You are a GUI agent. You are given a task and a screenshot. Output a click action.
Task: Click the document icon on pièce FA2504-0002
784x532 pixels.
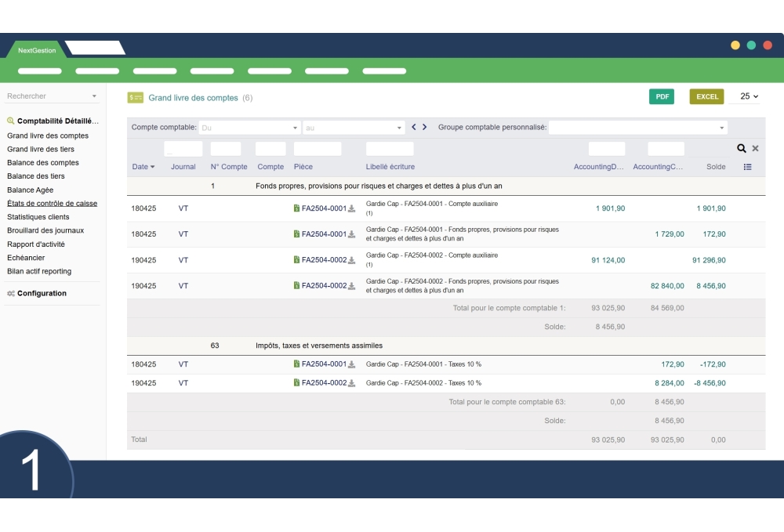[297, 259]
